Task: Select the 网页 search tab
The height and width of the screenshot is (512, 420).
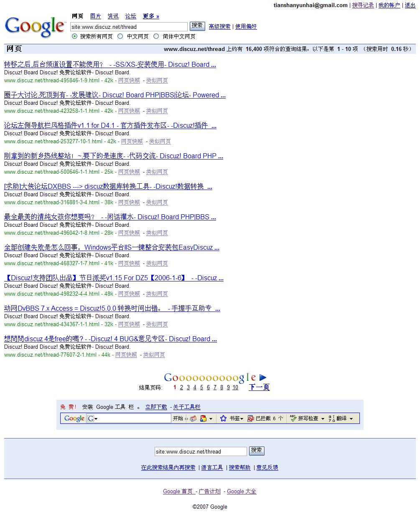Action: tap(78, 16)
